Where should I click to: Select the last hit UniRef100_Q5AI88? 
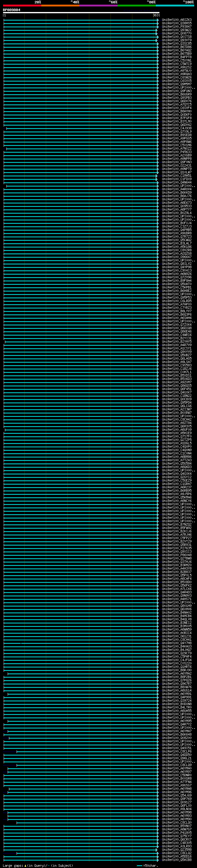point(176,860)
